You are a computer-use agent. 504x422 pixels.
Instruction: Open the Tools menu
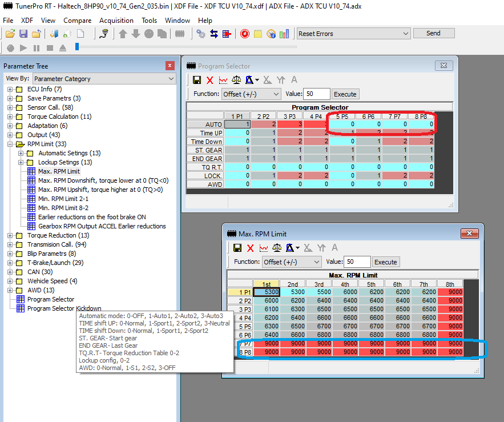[x=150, y=21]
